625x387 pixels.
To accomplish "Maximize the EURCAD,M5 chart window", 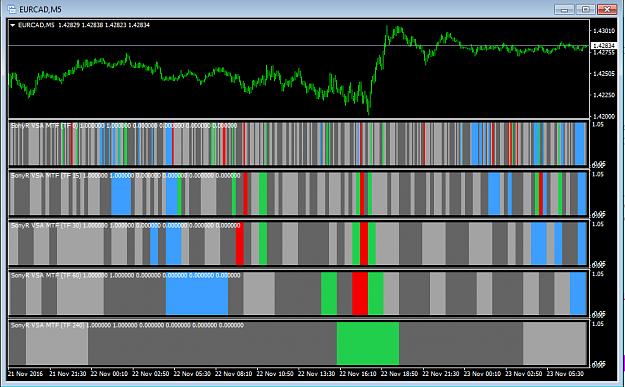I will (586, 9).
